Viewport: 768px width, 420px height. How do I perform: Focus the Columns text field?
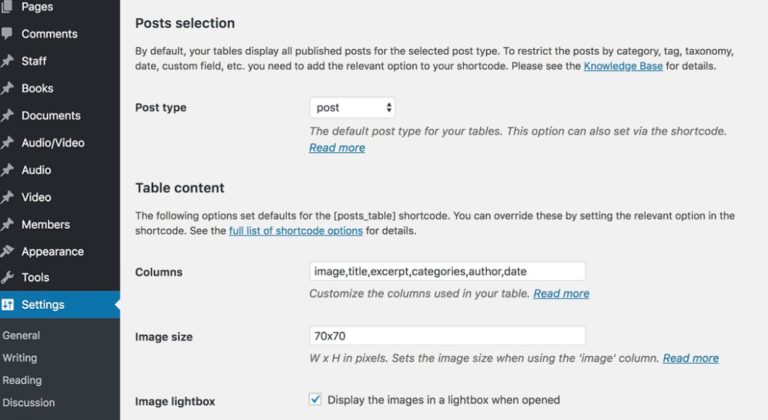pos(447,271)
